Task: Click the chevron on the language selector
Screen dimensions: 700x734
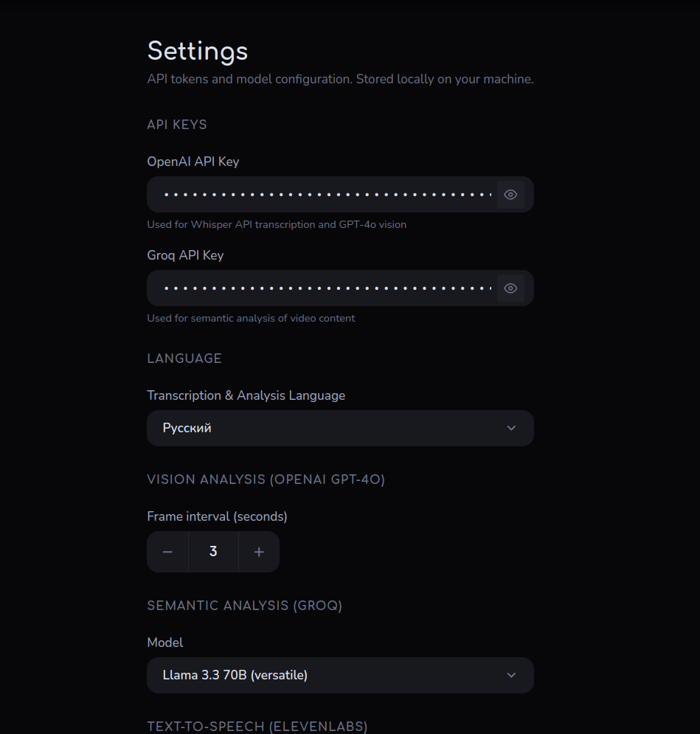Action: (x=511, y=428)
